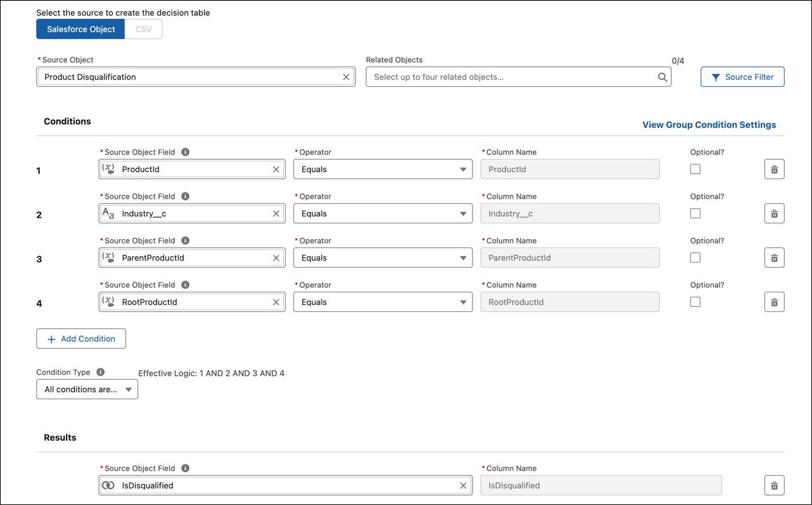Click the Source Filter button
Image resolution: width=812 pixels, height=505 pixels.
pyautogui.click(x=742, y=77)
